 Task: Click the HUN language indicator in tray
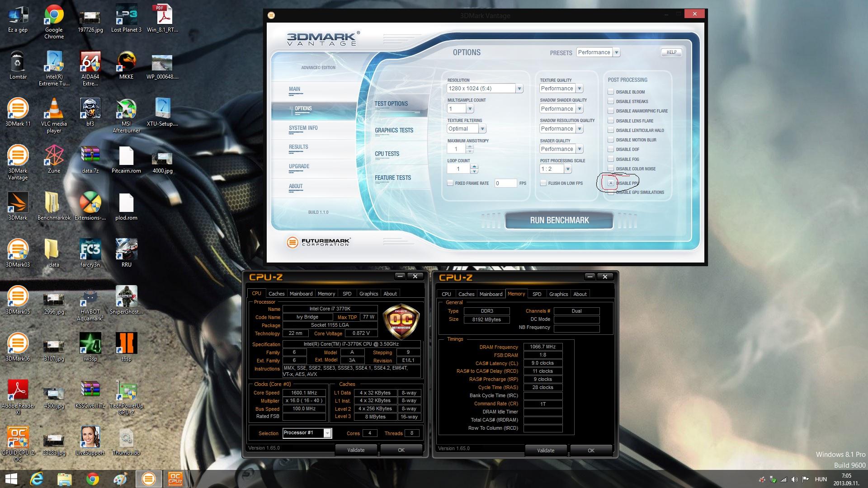tap(821, 479)
